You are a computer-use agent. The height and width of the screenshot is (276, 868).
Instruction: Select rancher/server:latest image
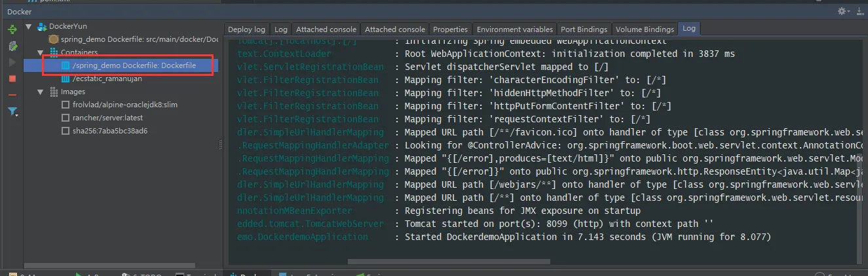(x=107, y=118)
